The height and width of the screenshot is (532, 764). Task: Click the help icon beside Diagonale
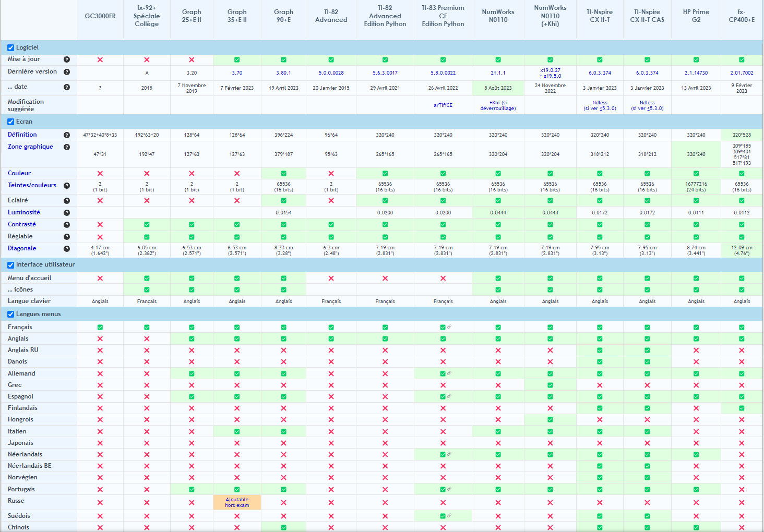67,249
